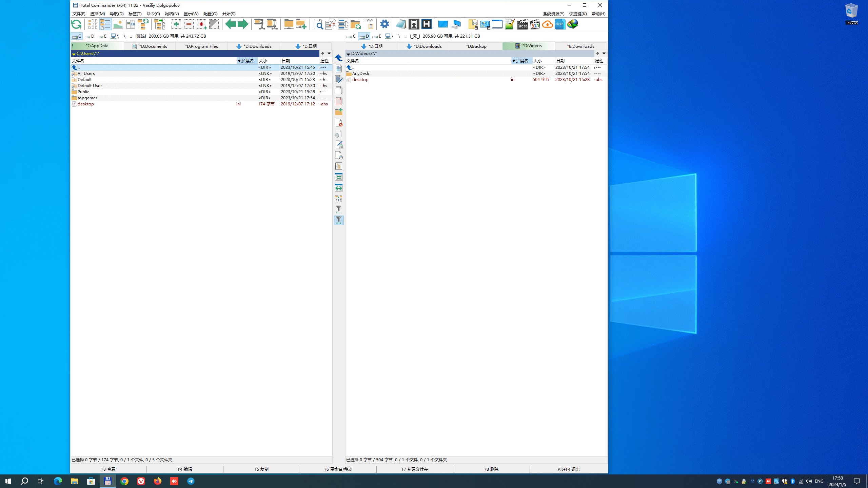Image resolution: width=868 pixels, height=488 pixels.
Task: Open configuration gear icon
Action: (x=384, y=24)
